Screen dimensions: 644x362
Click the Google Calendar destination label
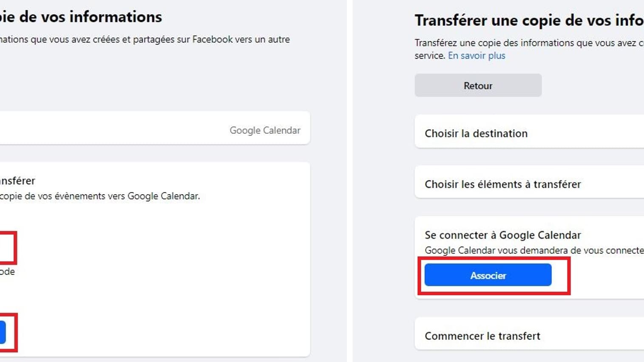pyautogui.click(x=265, y=130)
